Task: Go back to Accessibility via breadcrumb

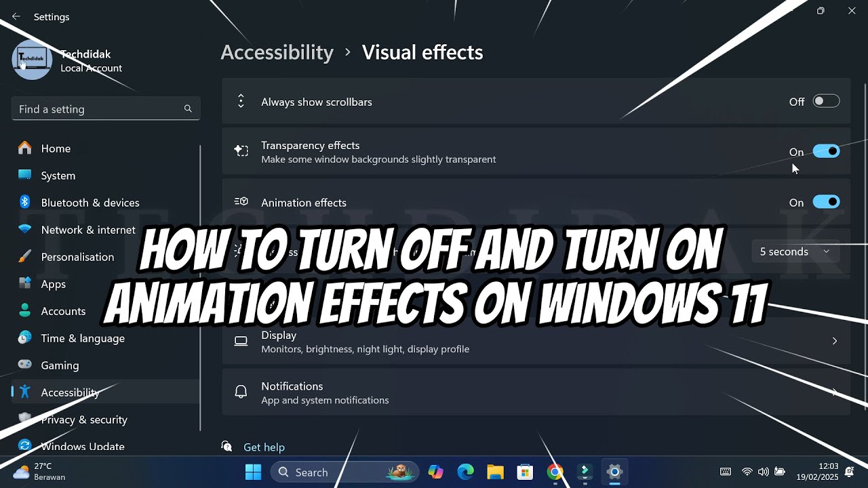Action: [x=277, y=52]
